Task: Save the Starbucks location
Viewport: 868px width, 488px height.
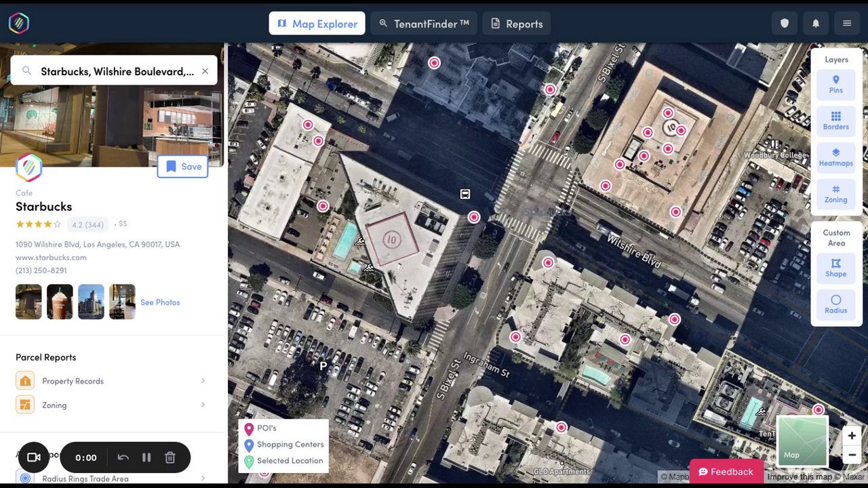Action: pyautogui.click(x=182, y=167)
